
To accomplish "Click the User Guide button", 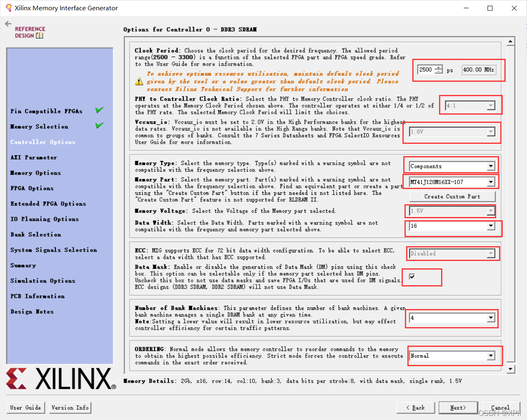I will 25,408.
